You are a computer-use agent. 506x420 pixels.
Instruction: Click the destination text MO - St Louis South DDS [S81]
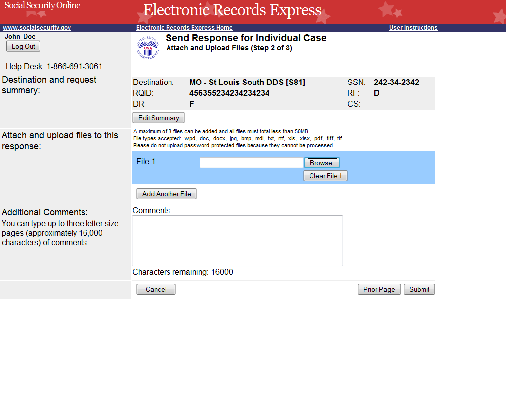coord(247,82)
